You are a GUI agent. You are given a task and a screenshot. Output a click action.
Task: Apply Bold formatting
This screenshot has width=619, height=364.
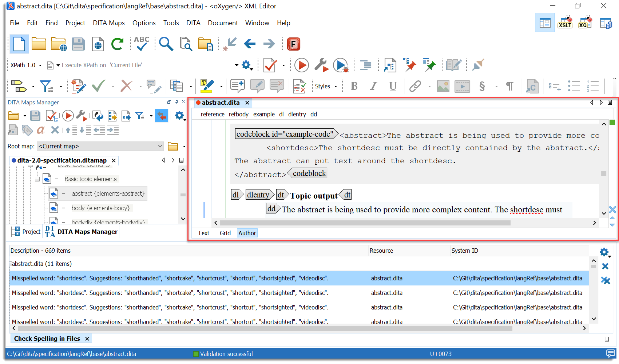point(354,86)
